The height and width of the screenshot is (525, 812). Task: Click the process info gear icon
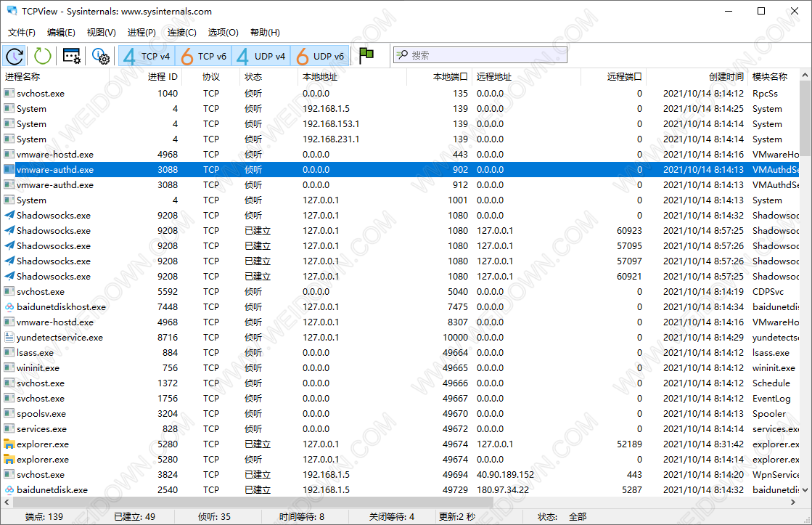pos(100,56)
